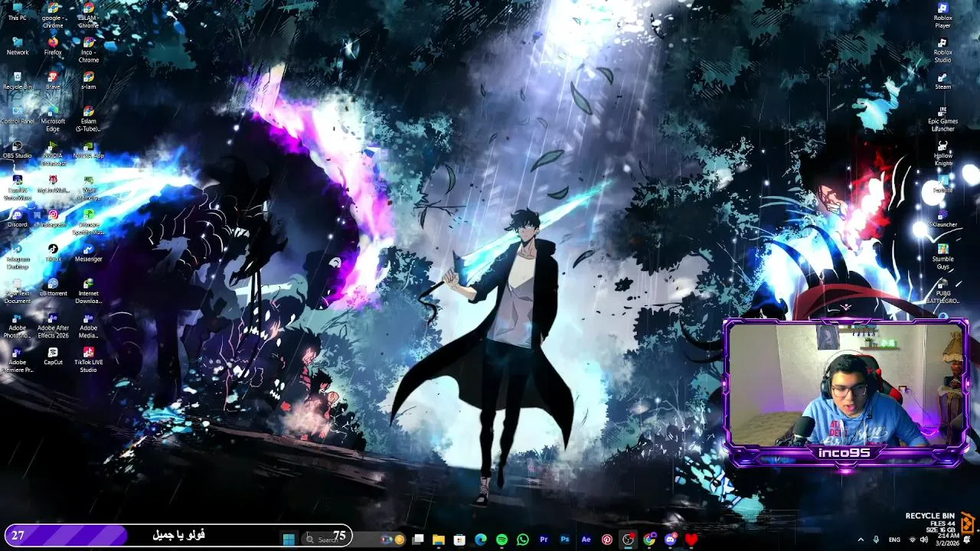Launch TikTok LIVE Studio shortcut
The height and width of the screenshot is (551, 980).
click(89, 360)
